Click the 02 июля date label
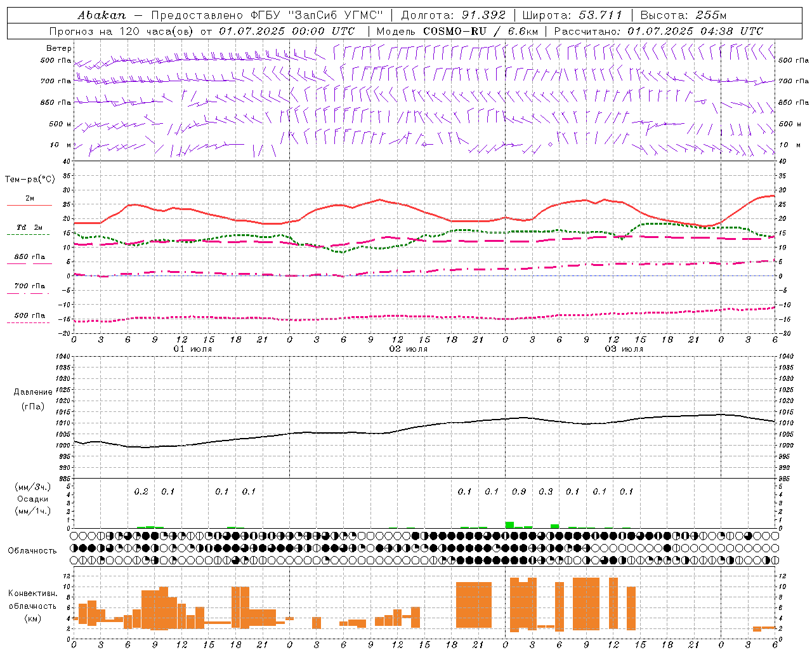The width and height of the screenshot is (812, 650). 409,349
